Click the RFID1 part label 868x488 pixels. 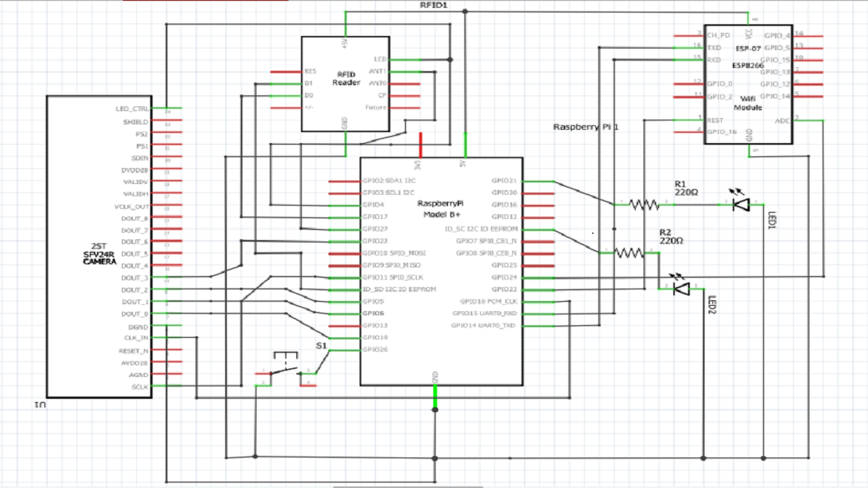point(433,5)
